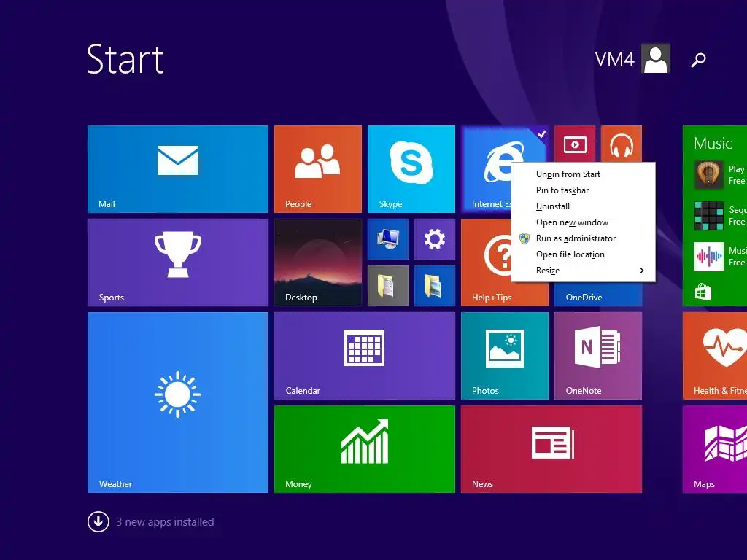The width and height of the screenshot is (747, 560).
Task: Click the Start heading text
Action: click(125, 59)
